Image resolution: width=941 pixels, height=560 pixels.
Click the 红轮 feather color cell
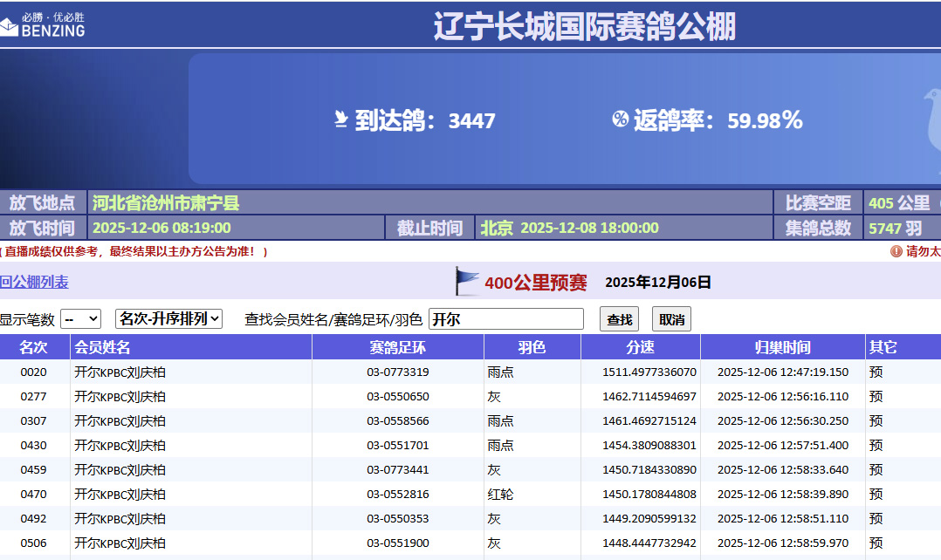pyautogui.click(x=500, y=495)
